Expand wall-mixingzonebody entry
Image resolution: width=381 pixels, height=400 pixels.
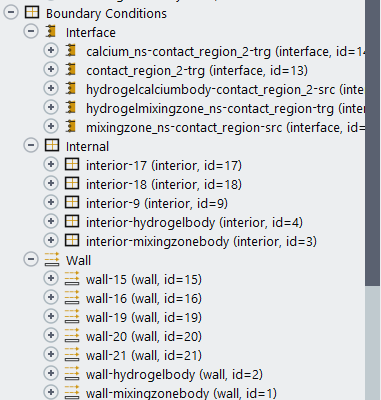click(x=51, y=393)
